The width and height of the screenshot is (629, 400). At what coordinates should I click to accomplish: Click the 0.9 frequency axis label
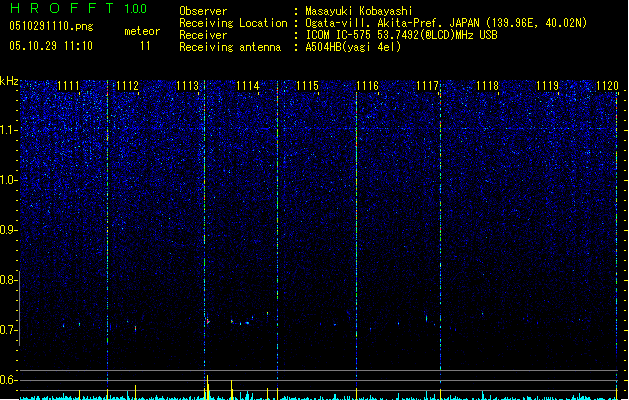[x=8, y=230]
